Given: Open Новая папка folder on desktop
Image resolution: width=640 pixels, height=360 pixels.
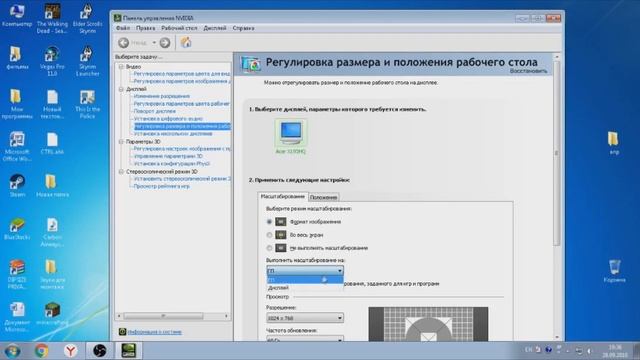Looking at the screenshot, I should pyautogui.click(x=52, y=186).
